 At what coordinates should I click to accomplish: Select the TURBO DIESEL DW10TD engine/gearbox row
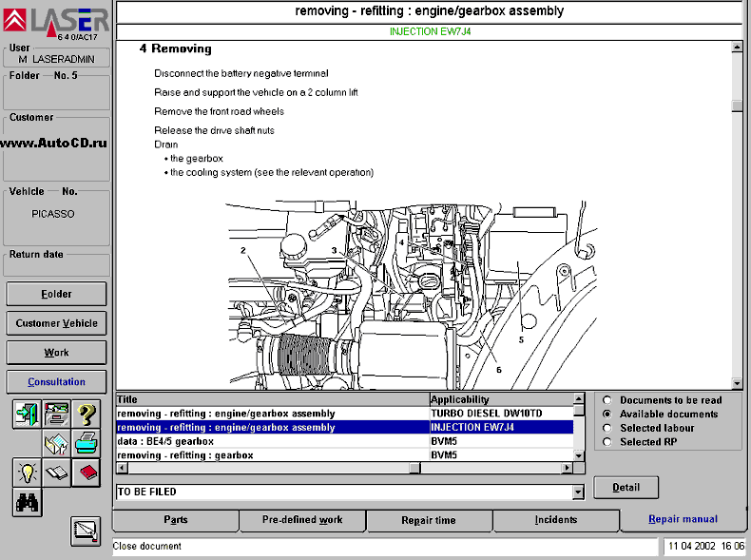[345, 414]
